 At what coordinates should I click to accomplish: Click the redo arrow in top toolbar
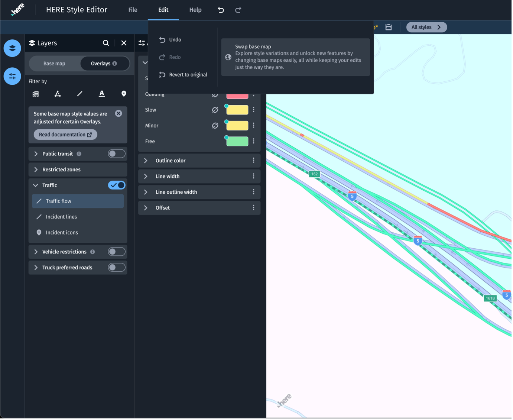238,10
